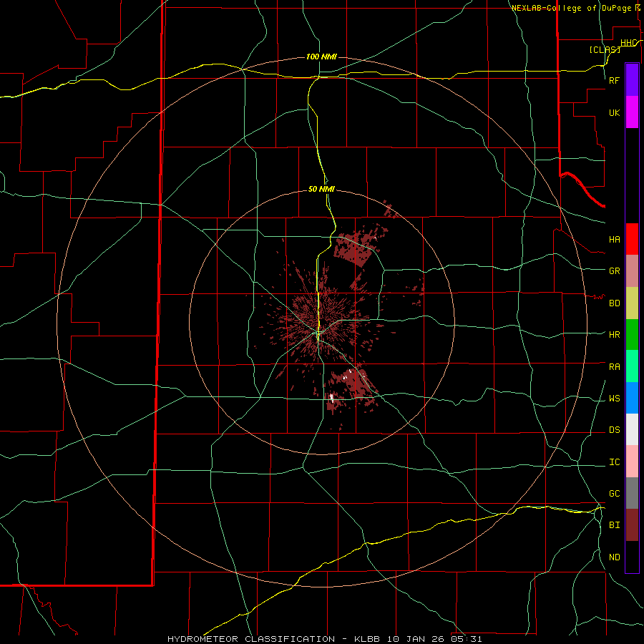Click the UK legend label

(x=615, y=113)
